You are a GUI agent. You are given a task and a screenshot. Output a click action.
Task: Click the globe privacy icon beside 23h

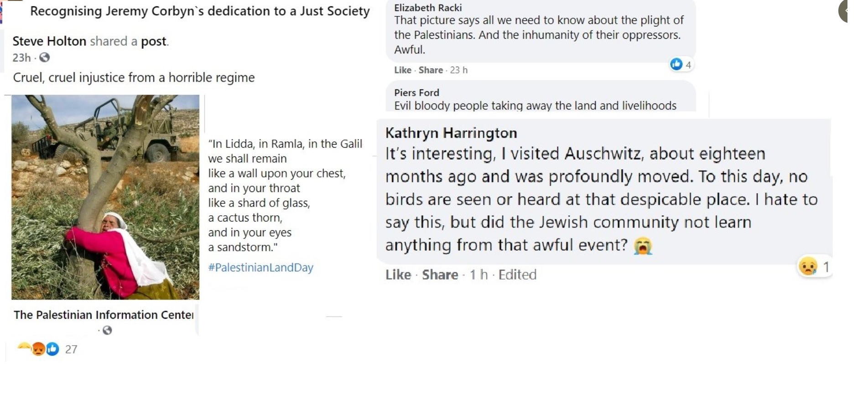[x=44, y=57]
